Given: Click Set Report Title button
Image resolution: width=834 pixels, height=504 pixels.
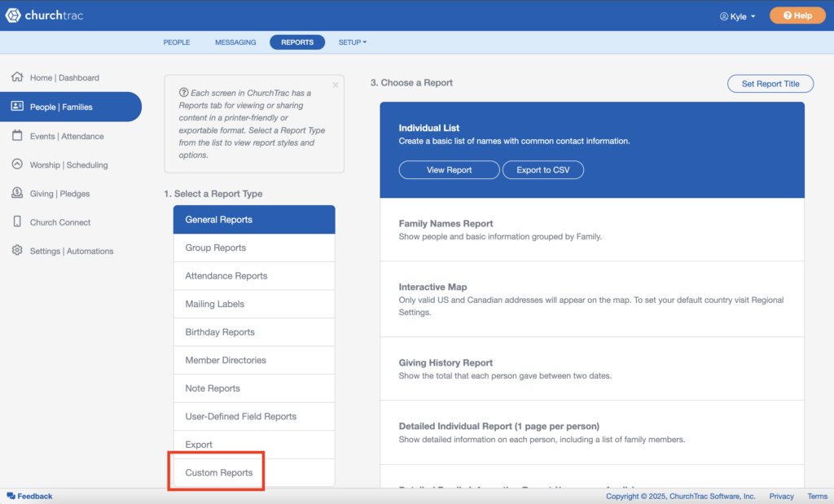Looking at the screenshot, I should [x=770, y=84].
